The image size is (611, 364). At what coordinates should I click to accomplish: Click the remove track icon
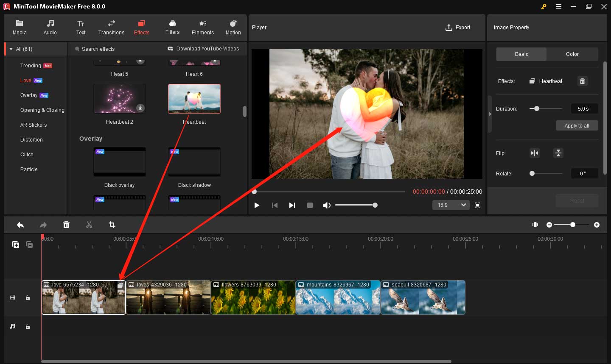(29, 245)
